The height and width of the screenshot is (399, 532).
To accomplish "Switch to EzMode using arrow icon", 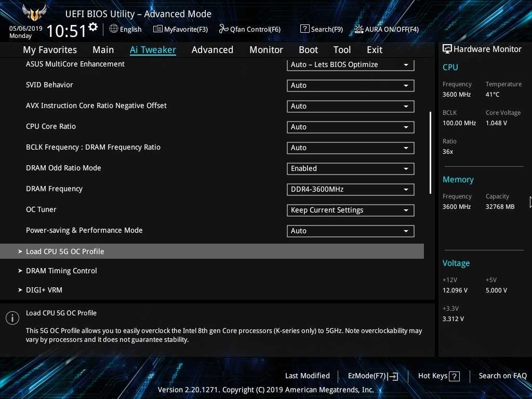I will (393, 376).
